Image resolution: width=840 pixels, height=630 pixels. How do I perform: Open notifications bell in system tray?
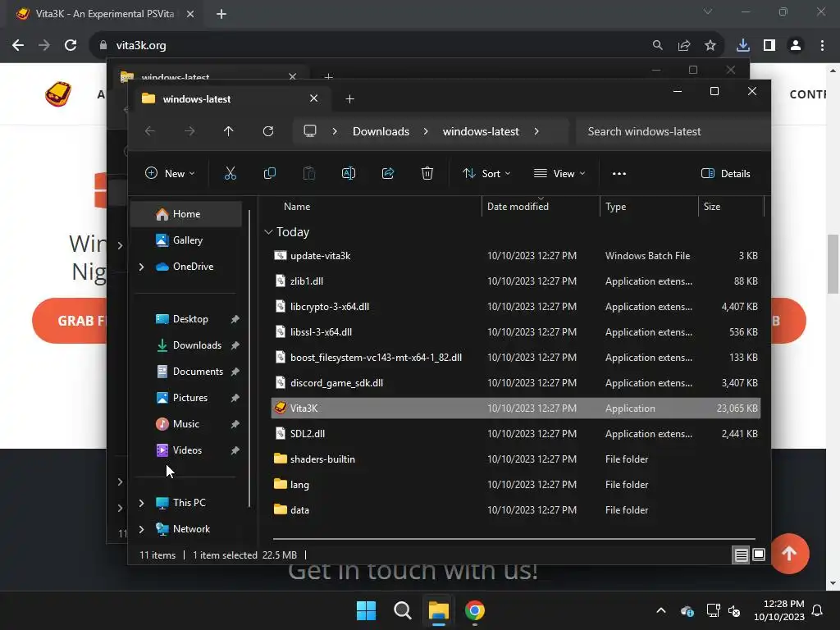pyautogui.click(x=818, y=610)
